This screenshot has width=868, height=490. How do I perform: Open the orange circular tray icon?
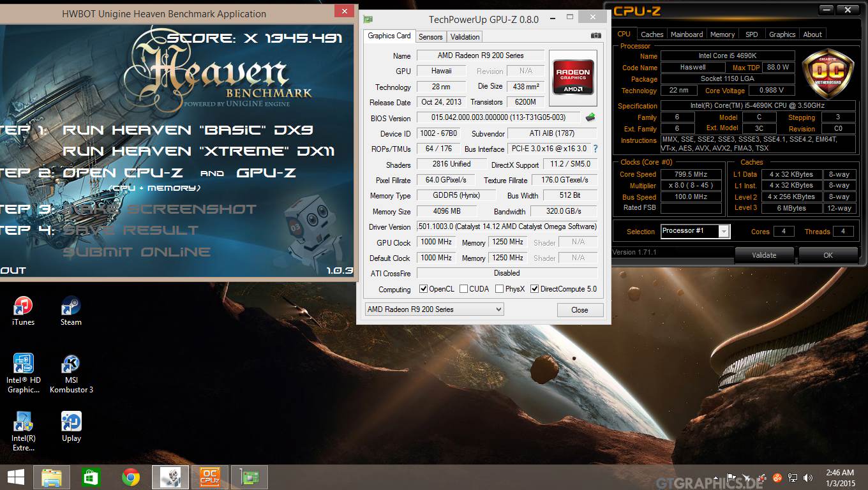pyautogui.click(x=777, y=477)
